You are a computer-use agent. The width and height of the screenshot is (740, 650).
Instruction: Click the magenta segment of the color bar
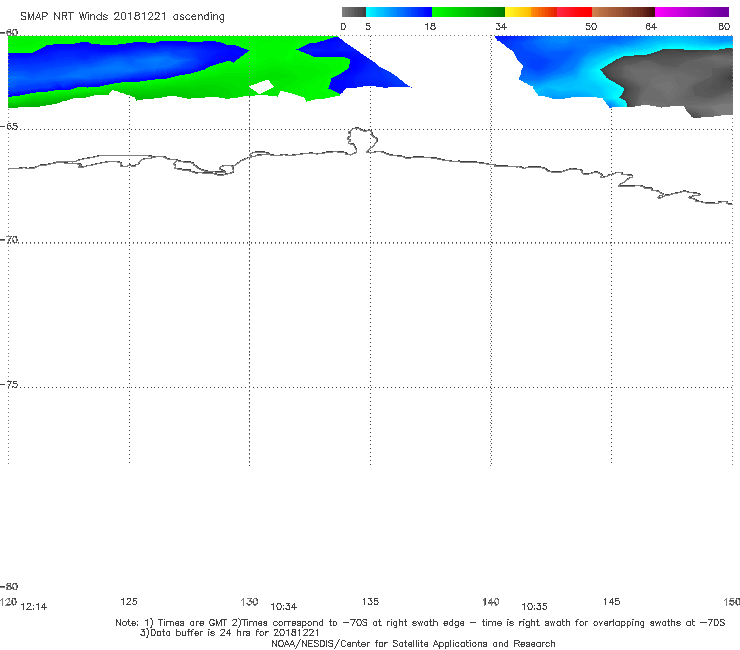[x=692, y=12]
